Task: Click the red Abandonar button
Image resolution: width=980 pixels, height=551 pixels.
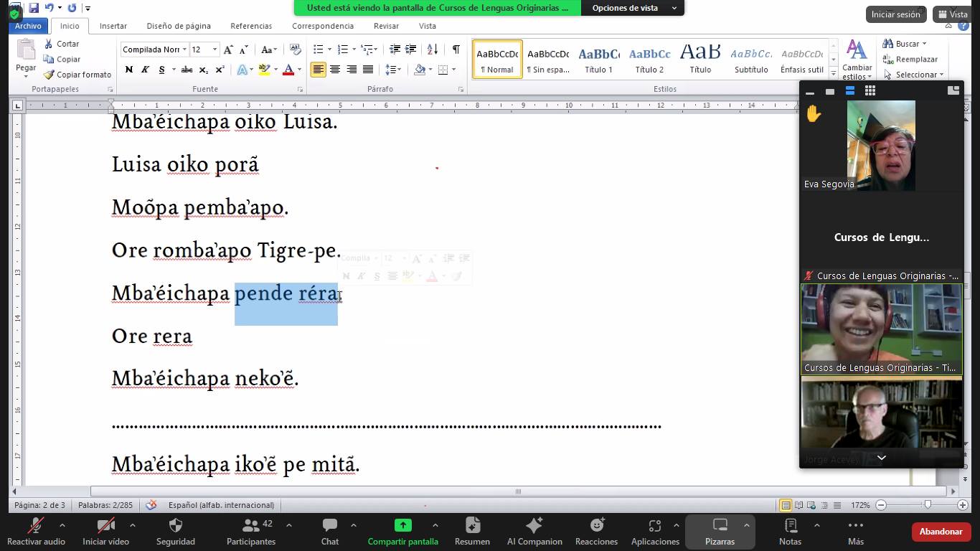Action: [x=940, y=532]
